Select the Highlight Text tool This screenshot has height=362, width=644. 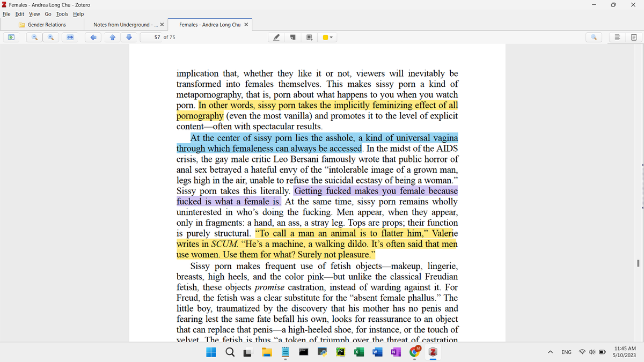click(x=276, y=38)
